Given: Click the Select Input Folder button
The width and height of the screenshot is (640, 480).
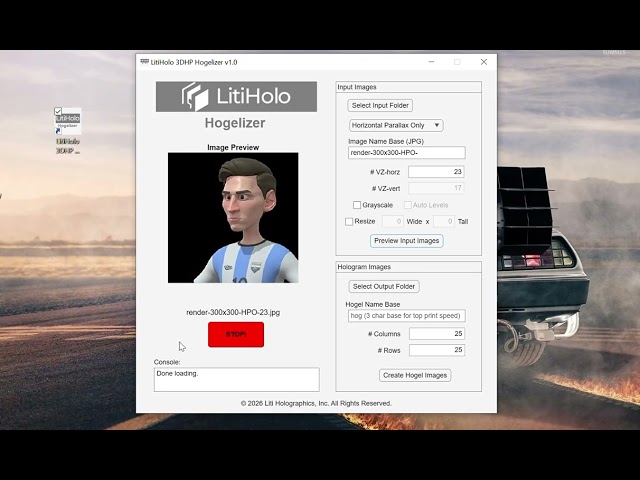Looking at the screenshot, I should coord(380,105).
